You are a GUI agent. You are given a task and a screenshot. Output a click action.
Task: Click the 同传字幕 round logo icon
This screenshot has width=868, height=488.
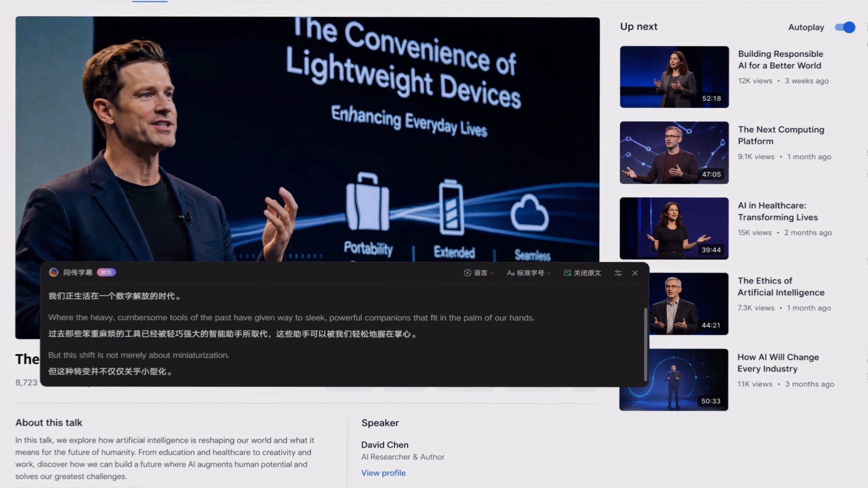tap(54, 272)
